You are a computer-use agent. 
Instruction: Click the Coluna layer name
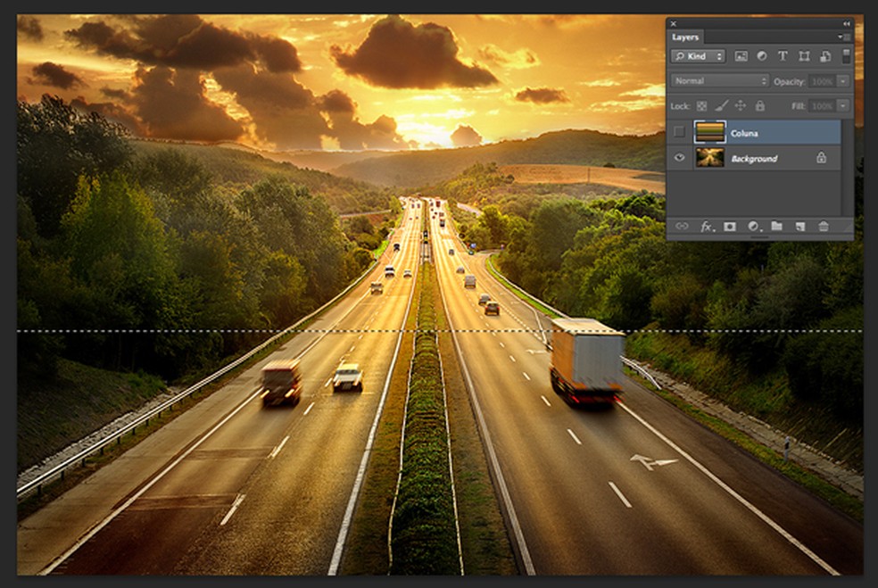pyautogui.click(x=744, y=133)
